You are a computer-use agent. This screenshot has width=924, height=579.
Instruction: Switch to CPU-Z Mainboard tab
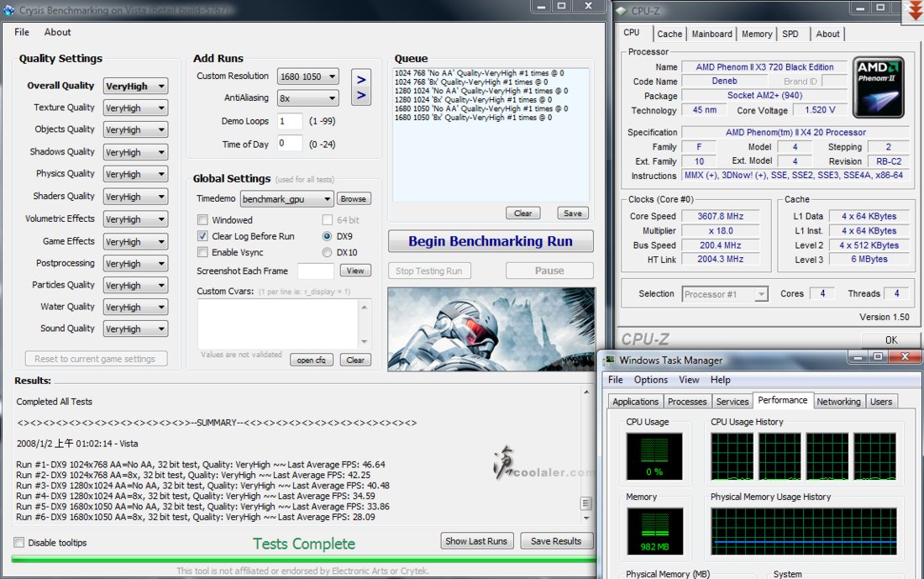(711, 34)
